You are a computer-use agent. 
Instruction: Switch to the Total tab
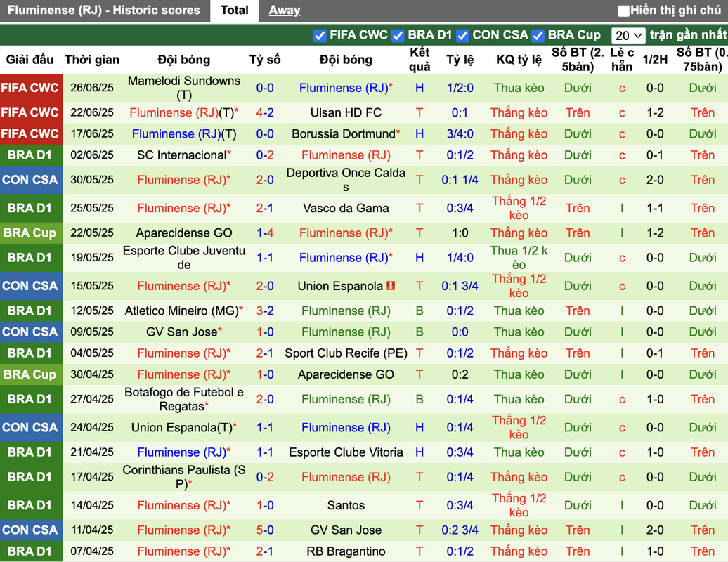[x=235, y=11]
